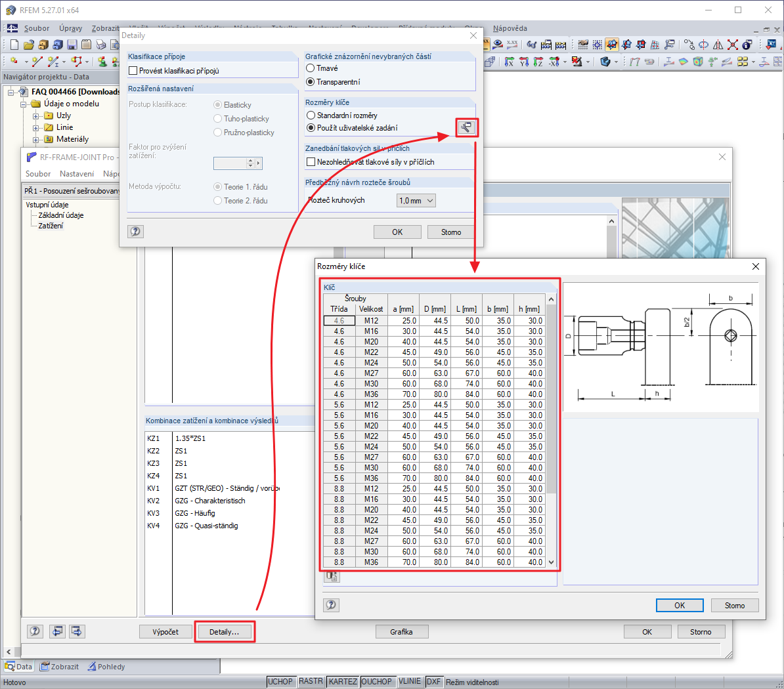
Task: Switch to Data navigator tab
Action: (x=18, y=667)
